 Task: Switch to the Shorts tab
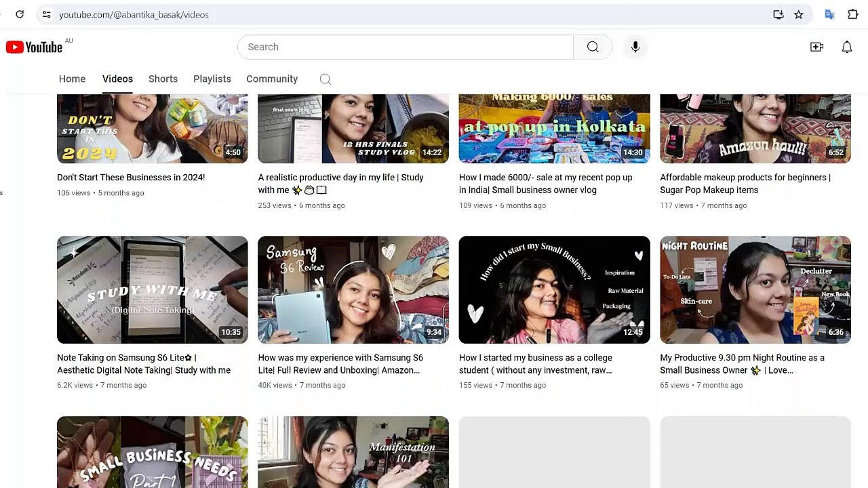(x=163, y=79)
